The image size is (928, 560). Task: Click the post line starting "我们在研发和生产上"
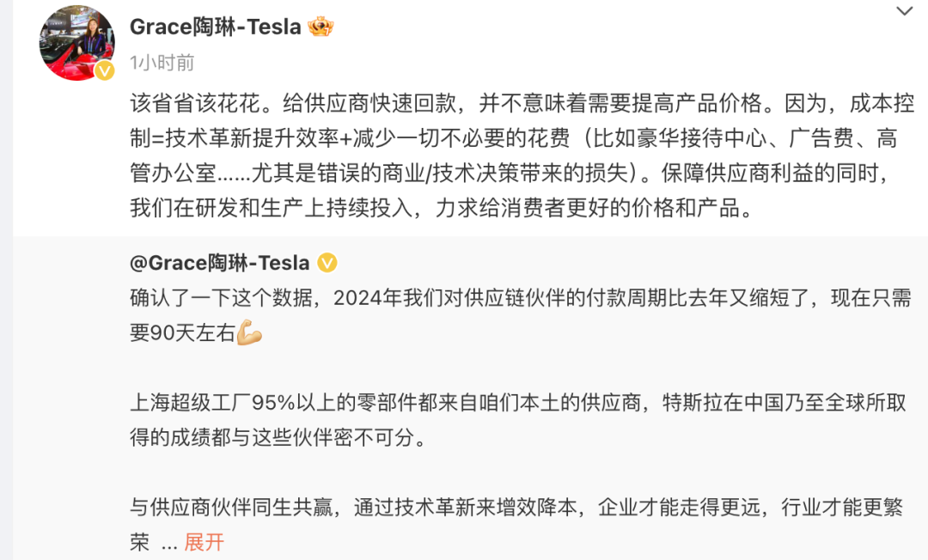(442, 208)
